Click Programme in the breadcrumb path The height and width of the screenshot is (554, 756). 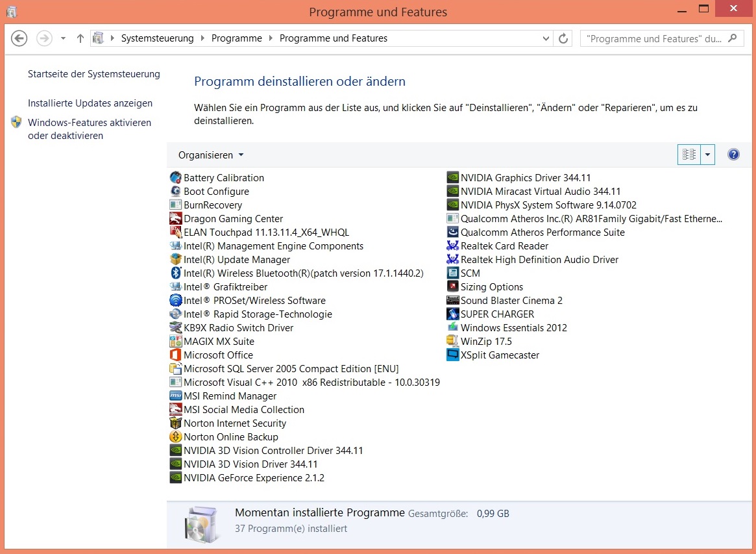pyautogui.click(x=236, y=38)
